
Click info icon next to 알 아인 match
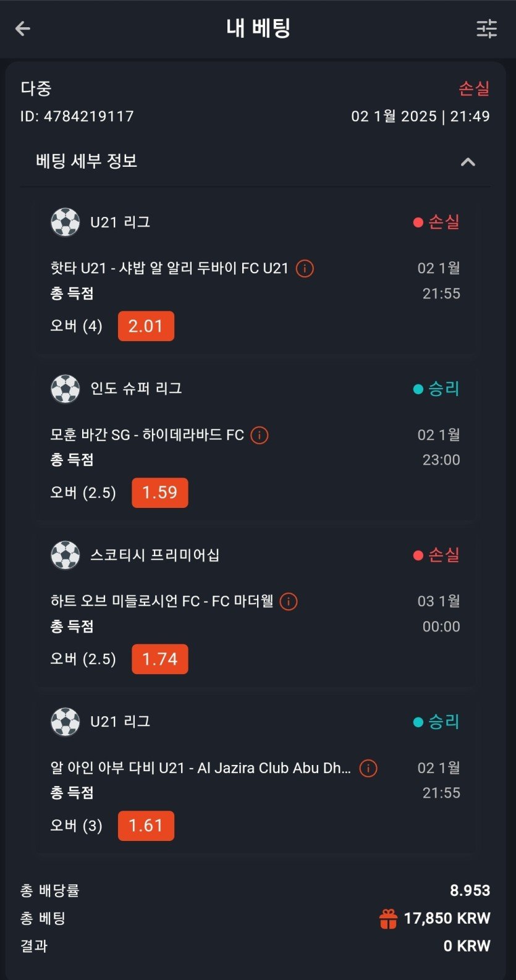pos(368,768)
